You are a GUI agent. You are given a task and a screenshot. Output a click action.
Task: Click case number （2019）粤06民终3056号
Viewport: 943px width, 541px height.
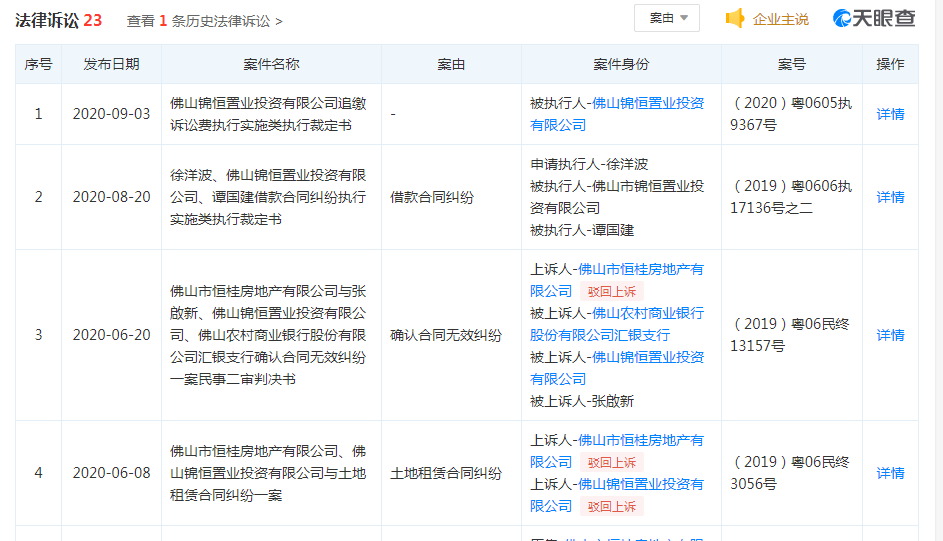coord(790,473)
